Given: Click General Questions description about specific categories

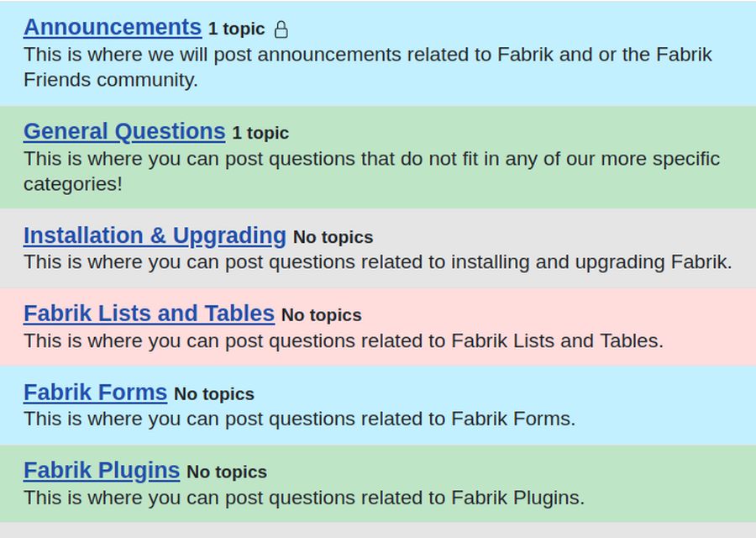Looking at the screenshot, I should [x=371, y=171].
